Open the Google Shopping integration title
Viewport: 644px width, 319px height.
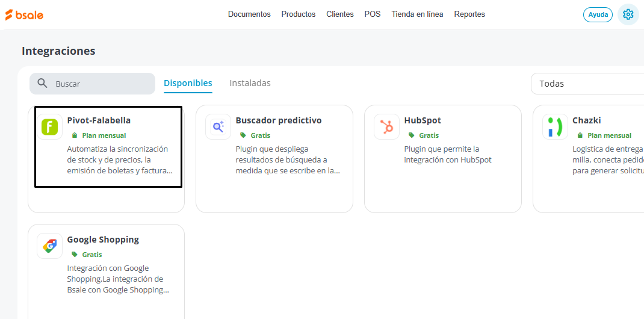click(x=103, y=240)
